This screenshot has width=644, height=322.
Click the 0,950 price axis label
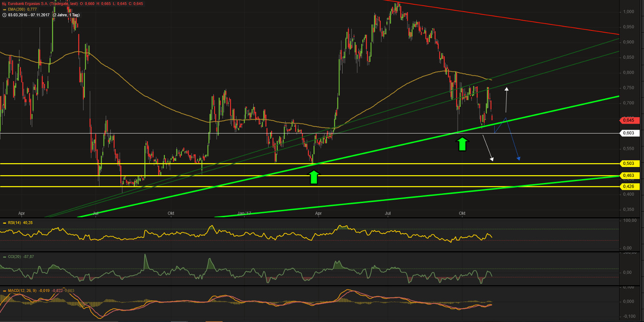click(x=628, y=27)
